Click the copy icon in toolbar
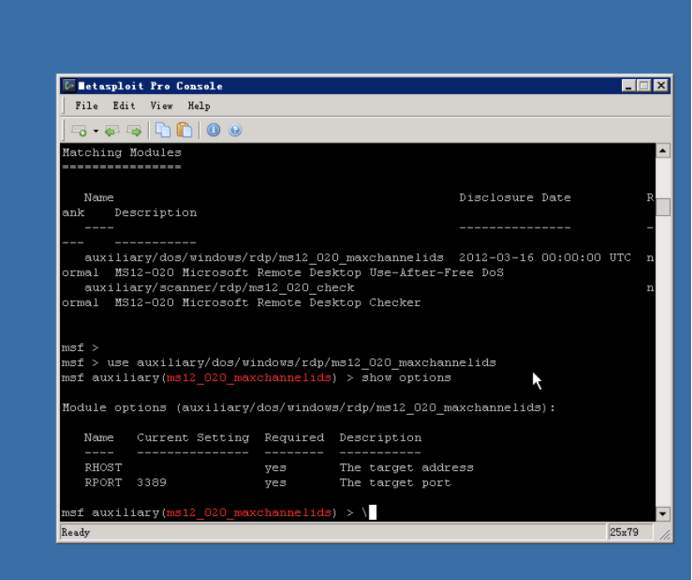This screenshot has height=580, width=692. coord(163,130)
